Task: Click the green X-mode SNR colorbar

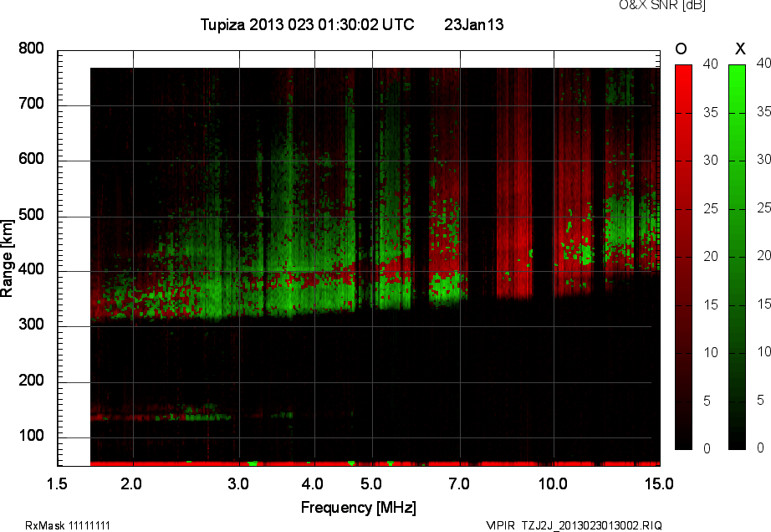Action: pos(737,257)
